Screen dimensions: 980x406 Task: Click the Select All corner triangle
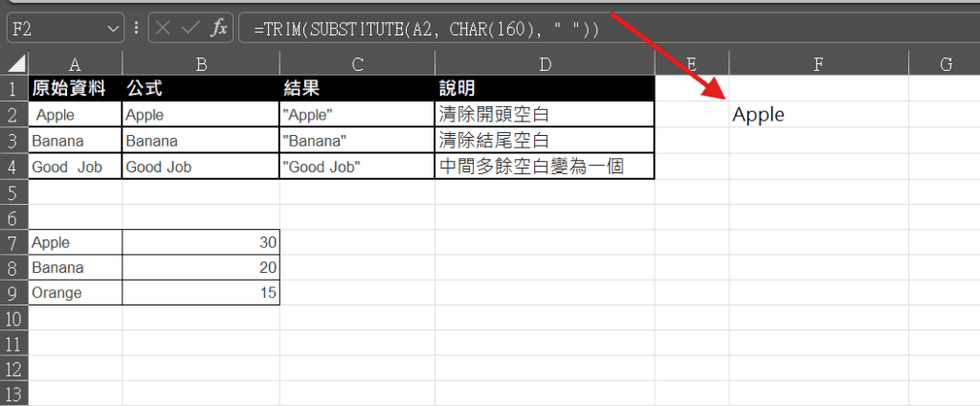pos(15,64)
